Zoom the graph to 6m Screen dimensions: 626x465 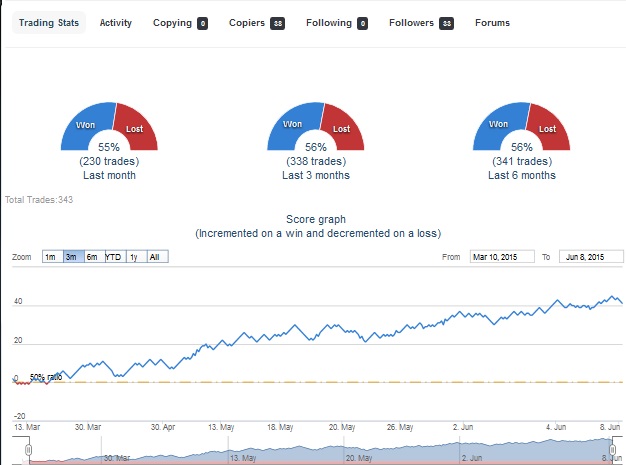93,257
